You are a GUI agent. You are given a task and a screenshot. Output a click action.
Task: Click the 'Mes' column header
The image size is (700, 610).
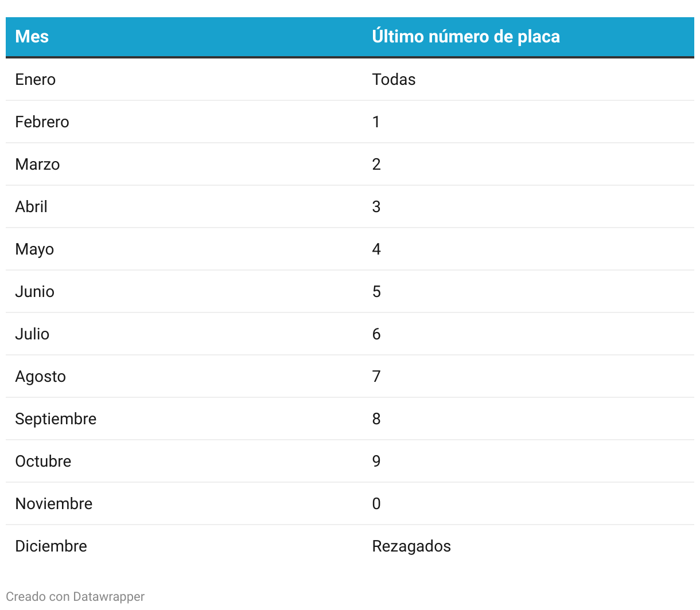tap(32, 37)
